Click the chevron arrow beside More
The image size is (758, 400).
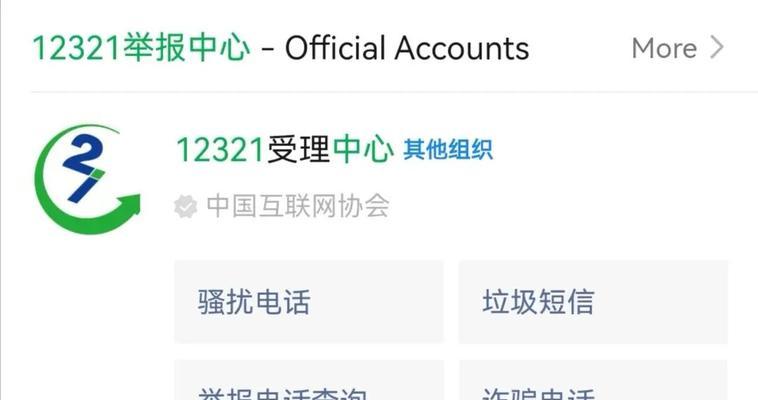pyautogui.click(x=717, y=48)
